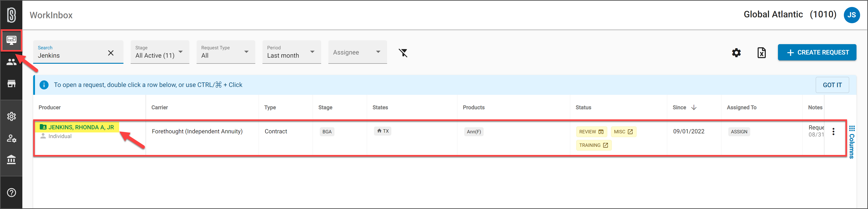Click the TX state chip
The height and width of the screenshot is (209, 868).
click(x=383, y=131)
